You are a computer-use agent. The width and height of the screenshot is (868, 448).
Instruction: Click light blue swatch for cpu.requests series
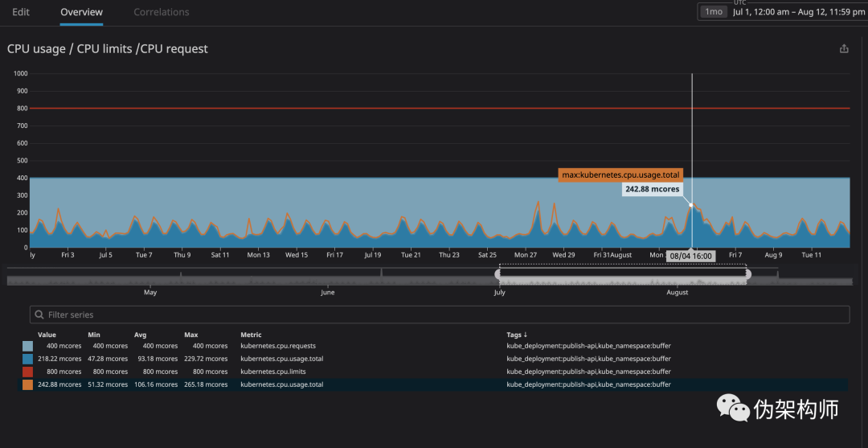pyautogui.click(x=27, y=346)
